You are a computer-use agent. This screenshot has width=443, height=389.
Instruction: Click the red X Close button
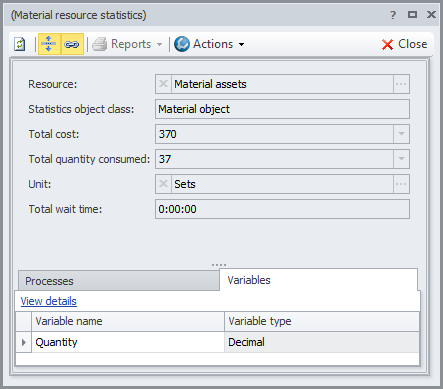(404, 44)
